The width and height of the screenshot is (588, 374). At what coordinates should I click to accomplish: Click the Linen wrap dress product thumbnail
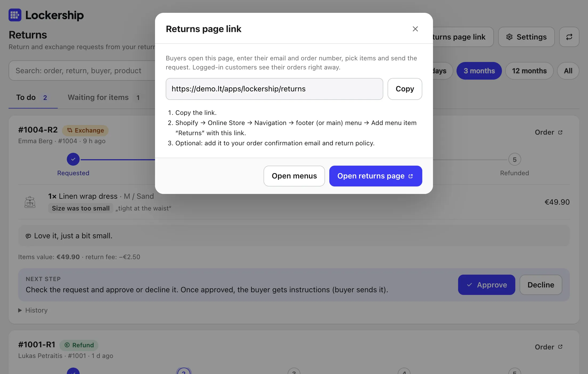click(x=30, y=202)
